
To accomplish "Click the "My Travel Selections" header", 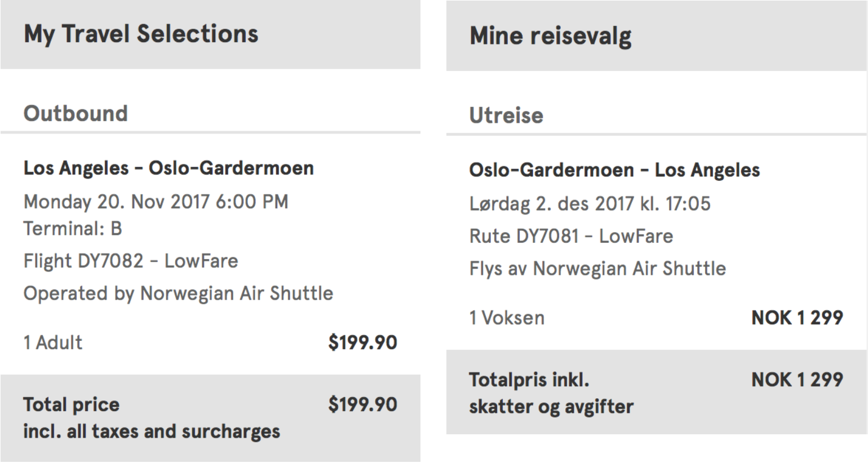I will (x=141, y=34).
